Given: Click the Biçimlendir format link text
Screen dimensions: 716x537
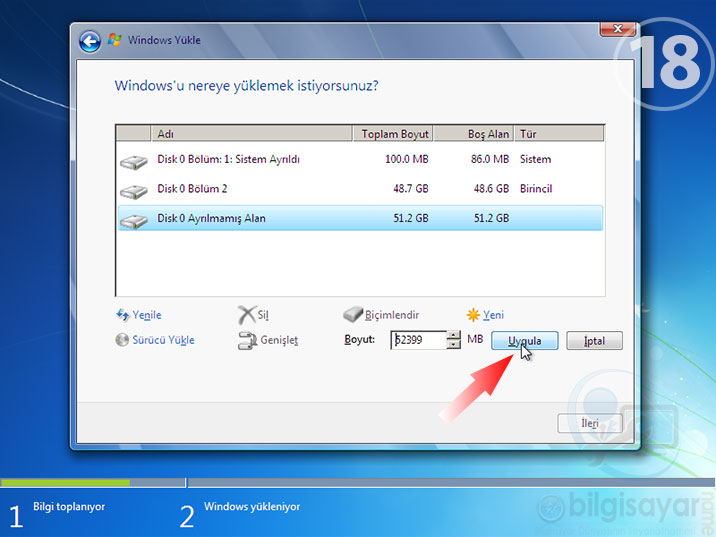Looking at the screenshot, I should [x=392, y=315].
